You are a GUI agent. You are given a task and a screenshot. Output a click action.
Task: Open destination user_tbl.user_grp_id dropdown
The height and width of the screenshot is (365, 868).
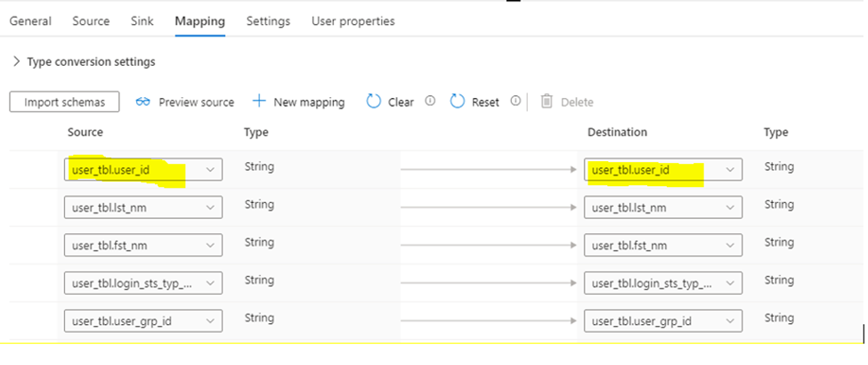coord(730,320)
